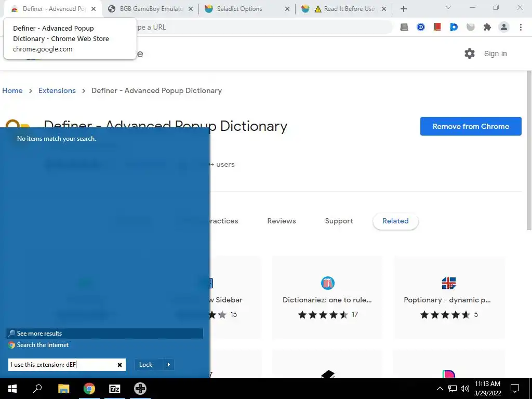Show hidden system tray icons
The image size is (532, 399).
(440, 389)
